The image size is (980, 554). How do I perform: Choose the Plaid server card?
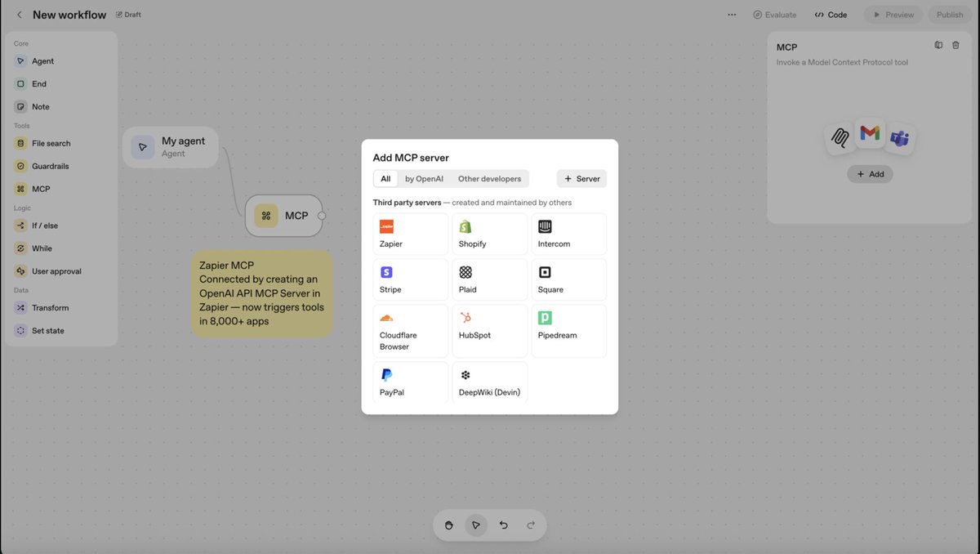coord(490,280)
